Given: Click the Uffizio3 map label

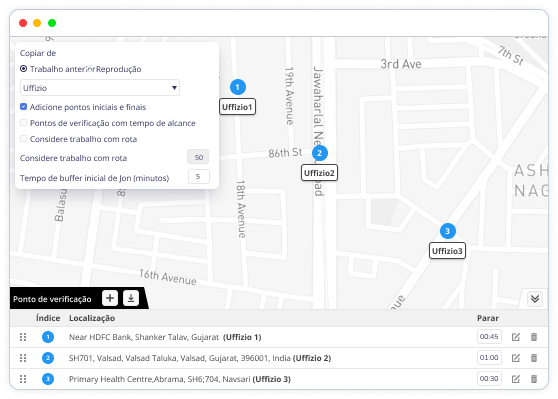Looking at the screenshot, I should pyautogui.click(x=447, y=251).
